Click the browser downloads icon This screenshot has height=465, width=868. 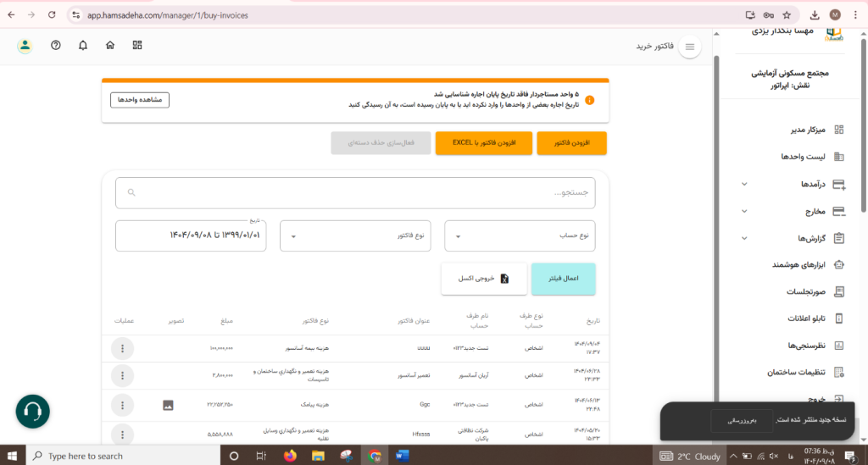(815, 15)
